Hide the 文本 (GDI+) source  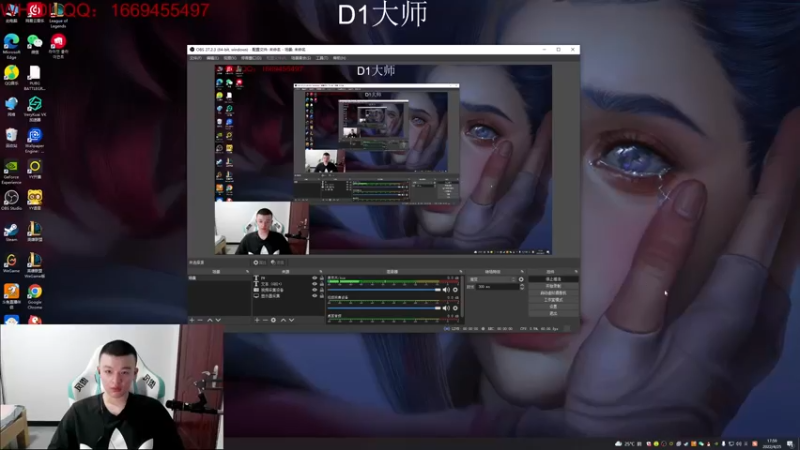pyautogui.click(x=314, y=284)
